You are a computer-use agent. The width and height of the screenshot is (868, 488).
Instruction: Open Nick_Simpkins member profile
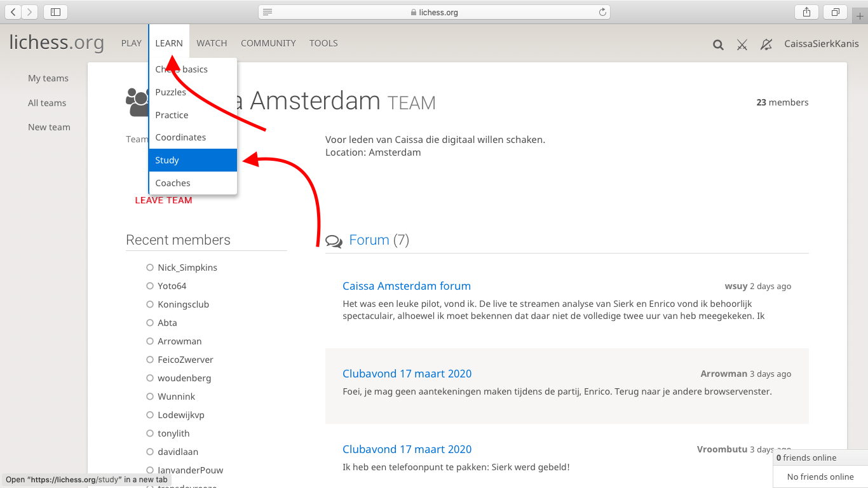click(x=187, y=268)
